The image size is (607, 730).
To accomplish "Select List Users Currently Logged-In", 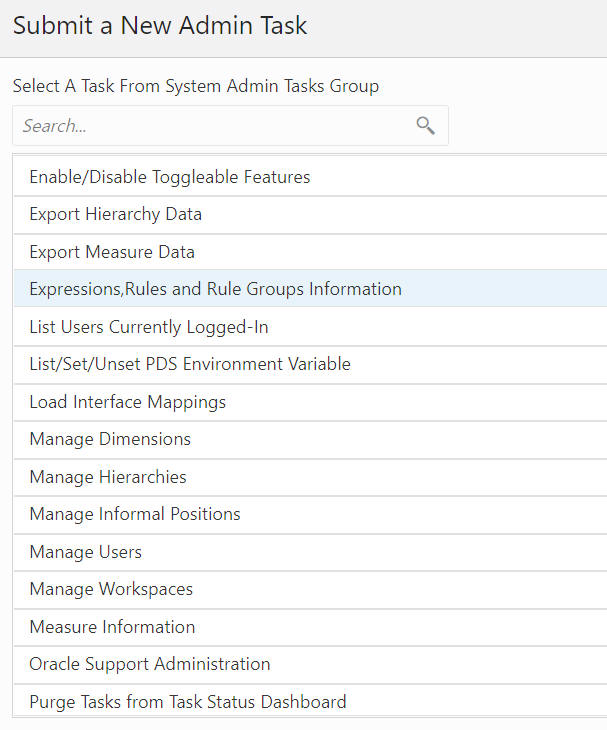I will [149, 327].
